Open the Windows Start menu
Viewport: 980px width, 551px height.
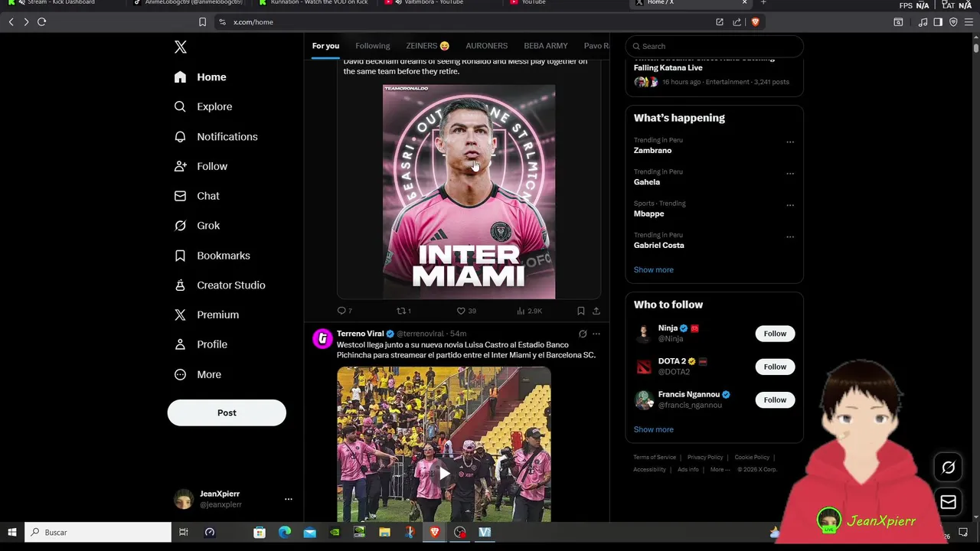tap(12, 533)
